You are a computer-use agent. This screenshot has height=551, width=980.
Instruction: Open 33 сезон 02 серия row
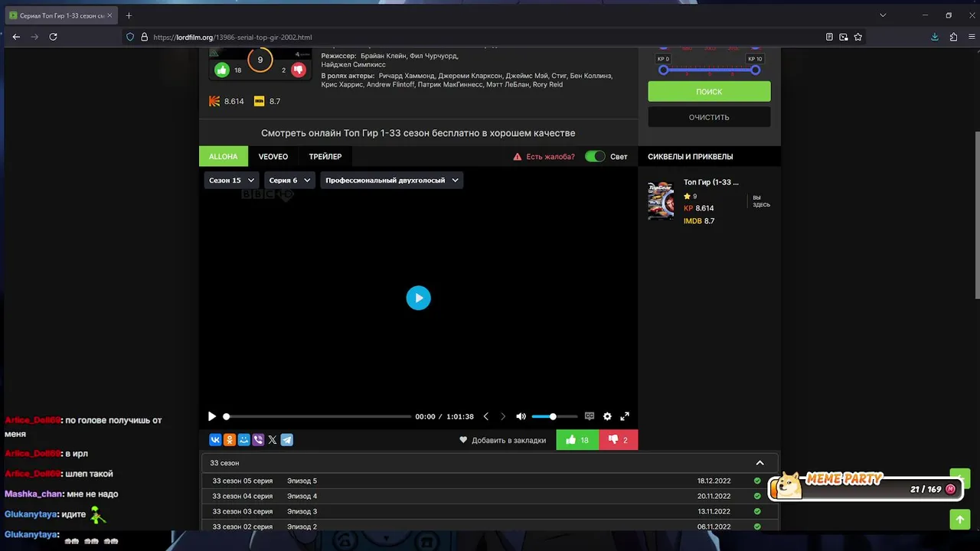(x=490, y=527)
